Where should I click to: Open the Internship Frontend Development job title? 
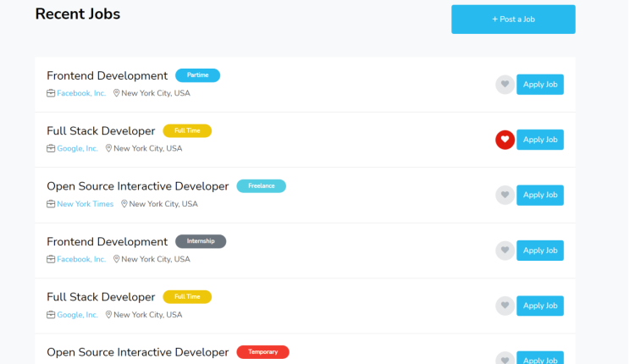[x=107, y=242]
